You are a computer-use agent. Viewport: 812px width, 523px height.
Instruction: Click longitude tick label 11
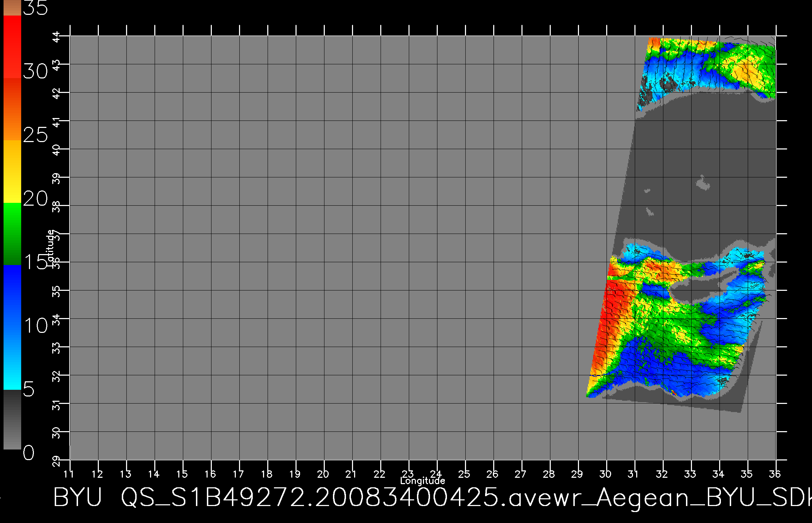pos(69,474)
